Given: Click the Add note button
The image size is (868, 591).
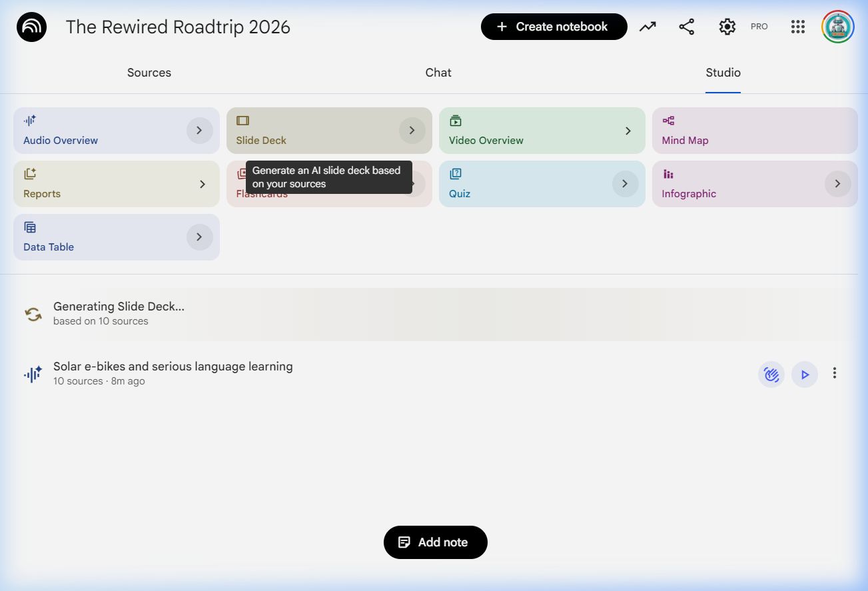Looking at the screenshot, I should [x=435, y=542].
